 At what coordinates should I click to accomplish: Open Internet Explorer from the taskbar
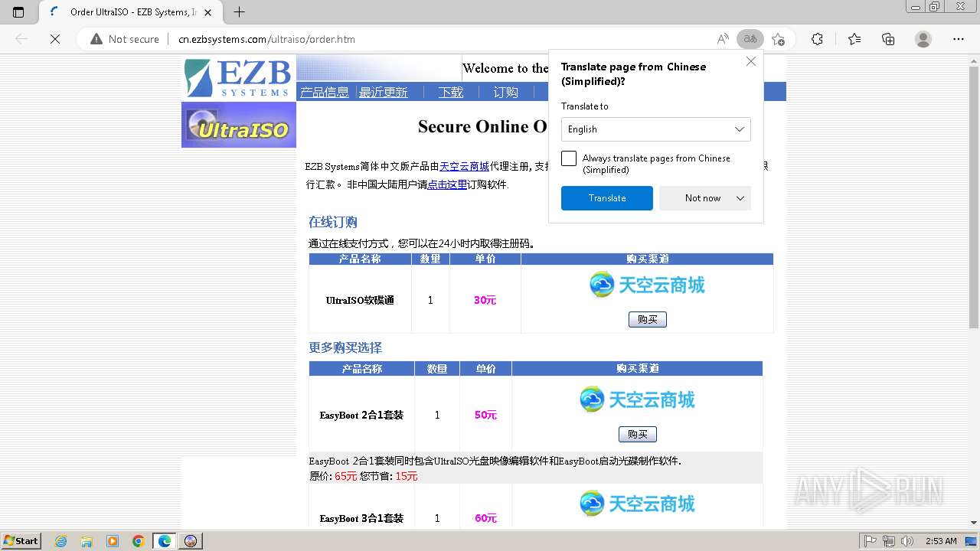60,541
